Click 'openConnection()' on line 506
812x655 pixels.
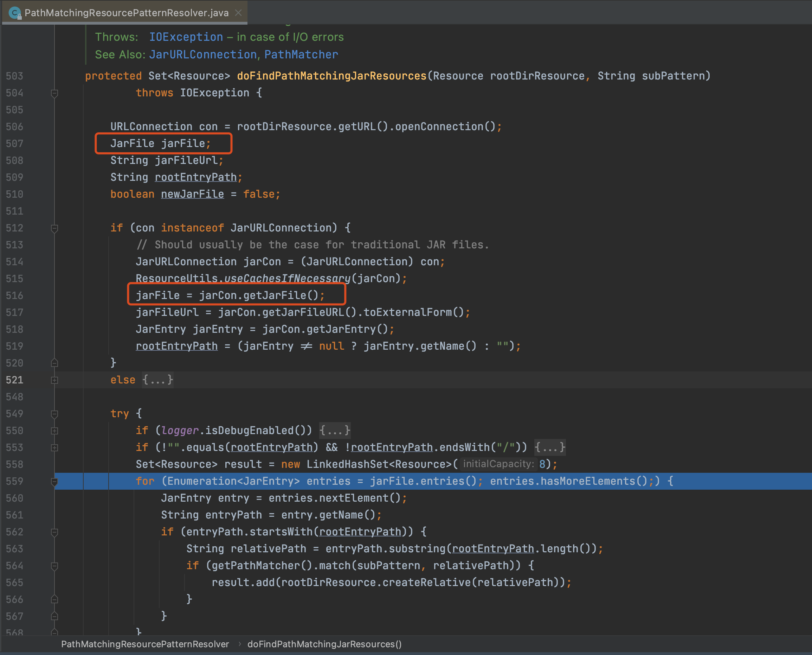click(x=445, y=126)
